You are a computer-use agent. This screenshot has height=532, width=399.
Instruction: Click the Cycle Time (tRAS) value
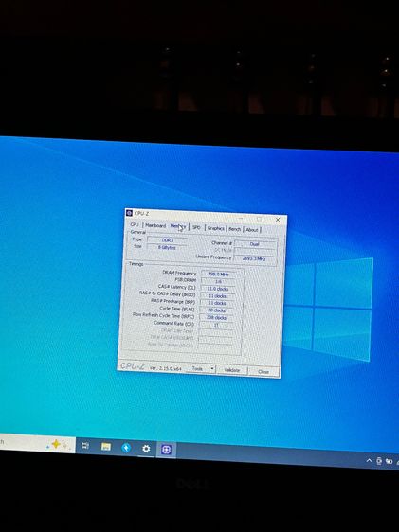[x=217, y=310]
